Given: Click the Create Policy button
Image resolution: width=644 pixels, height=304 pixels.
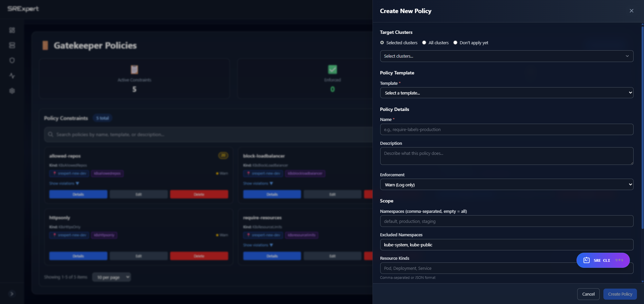Looking at the screenshot, I should [x=620, y=294].
